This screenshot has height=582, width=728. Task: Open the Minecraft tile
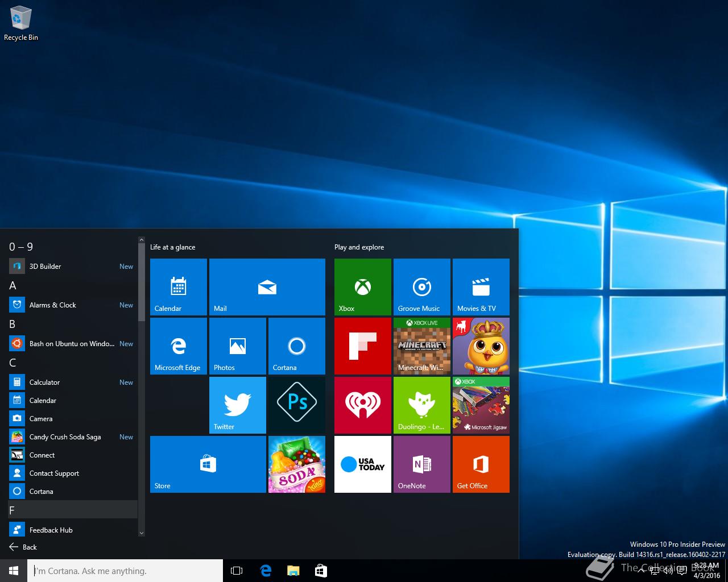coord(422,346)
